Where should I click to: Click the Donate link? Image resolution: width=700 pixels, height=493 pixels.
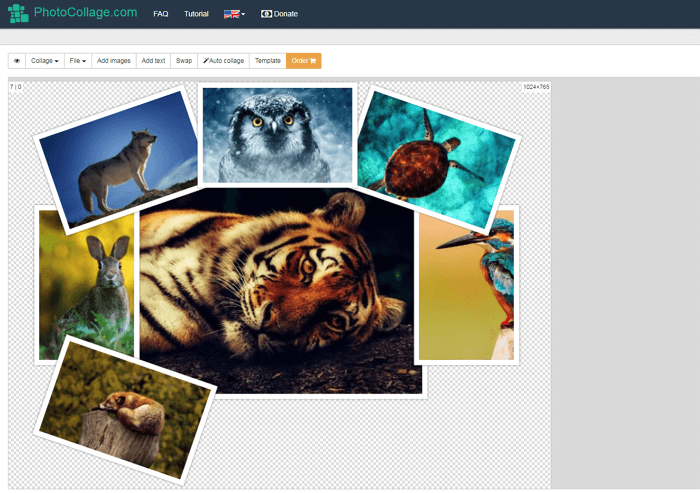pos(279,14)
